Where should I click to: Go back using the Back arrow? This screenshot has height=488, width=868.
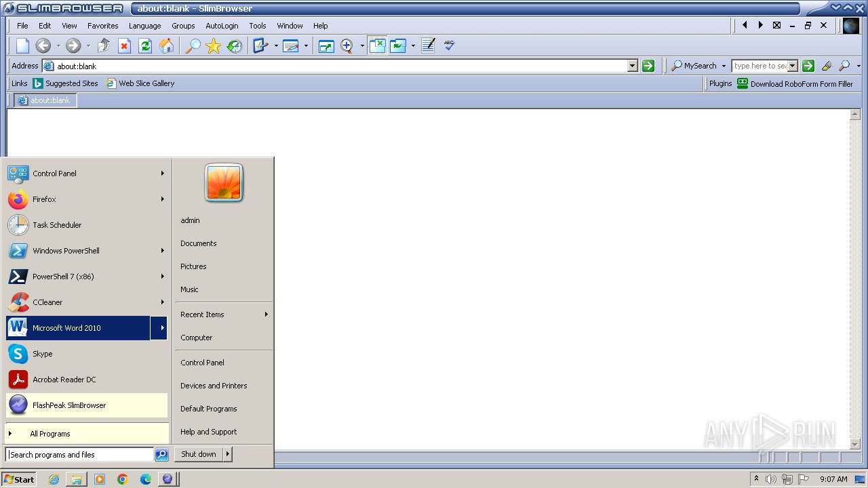point(43,45)
